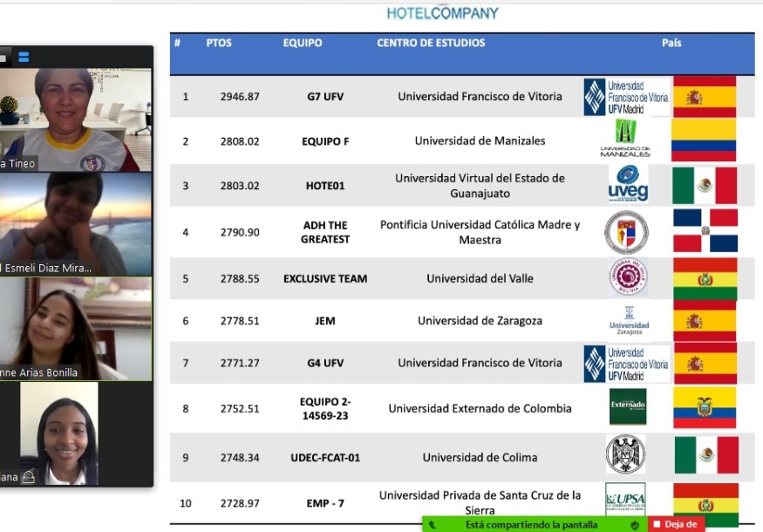763x532 pixels.
Task: Click the País column header
Action: [x=671, y=43]
